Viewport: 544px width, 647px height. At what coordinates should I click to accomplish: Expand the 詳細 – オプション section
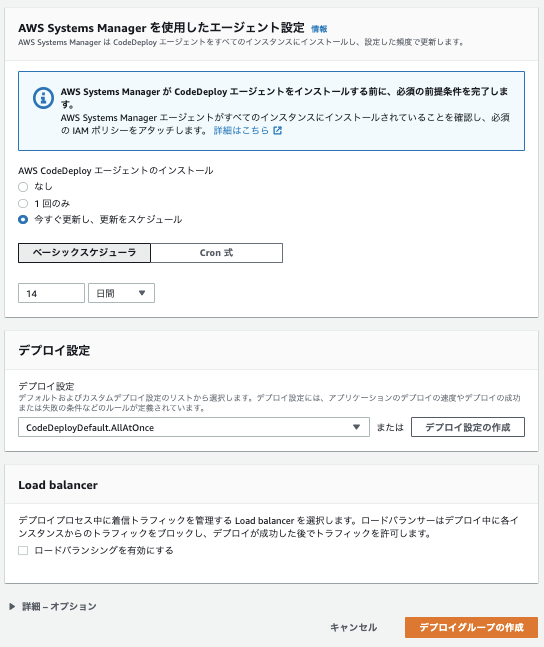point(53,606)
